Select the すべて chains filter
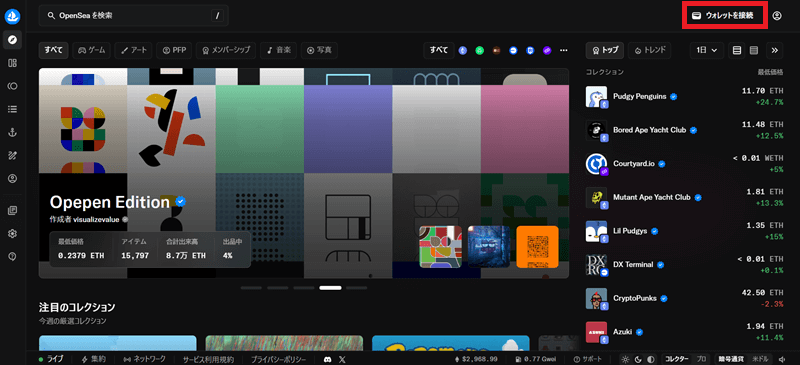Image resolution: width=800 pixels, height=365 pixels. (438, 50)
